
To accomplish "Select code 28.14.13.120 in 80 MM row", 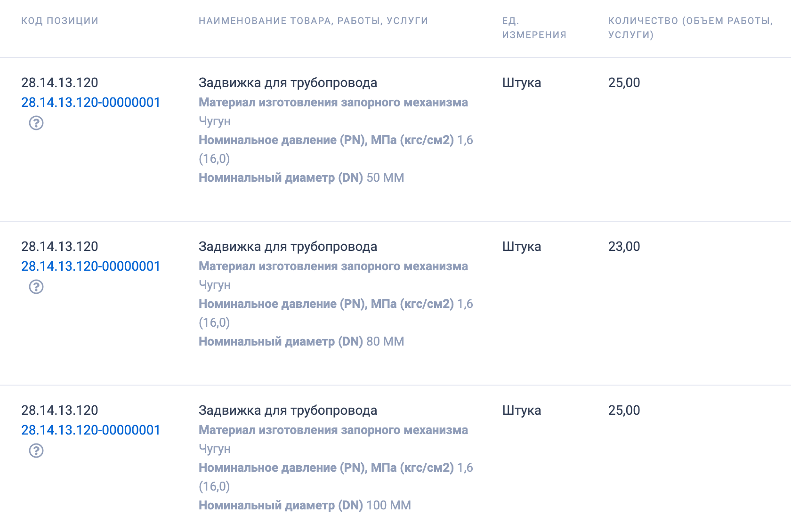I will pyautogui.click(x=60, y=246).
